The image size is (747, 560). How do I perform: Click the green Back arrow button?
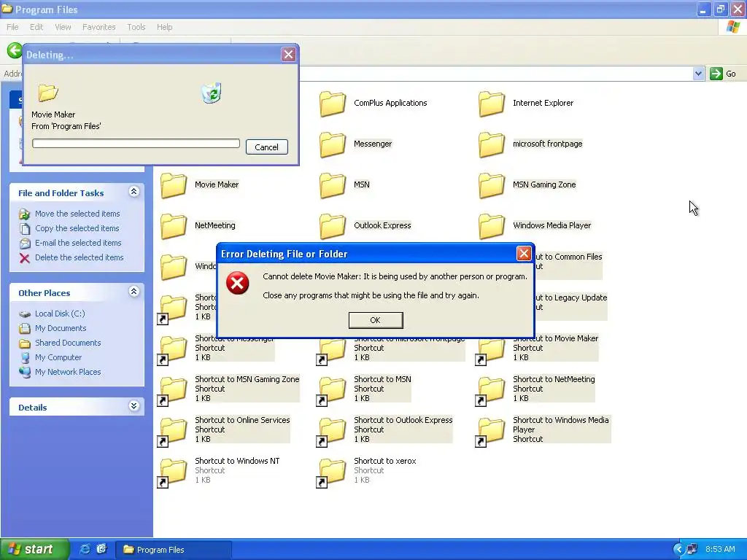[15, 50]
